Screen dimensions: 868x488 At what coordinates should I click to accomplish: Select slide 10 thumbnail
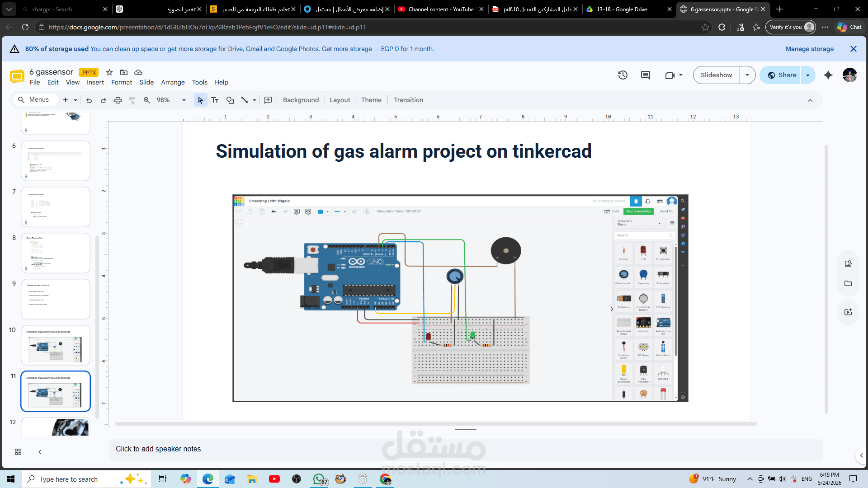tap(56, 345)
